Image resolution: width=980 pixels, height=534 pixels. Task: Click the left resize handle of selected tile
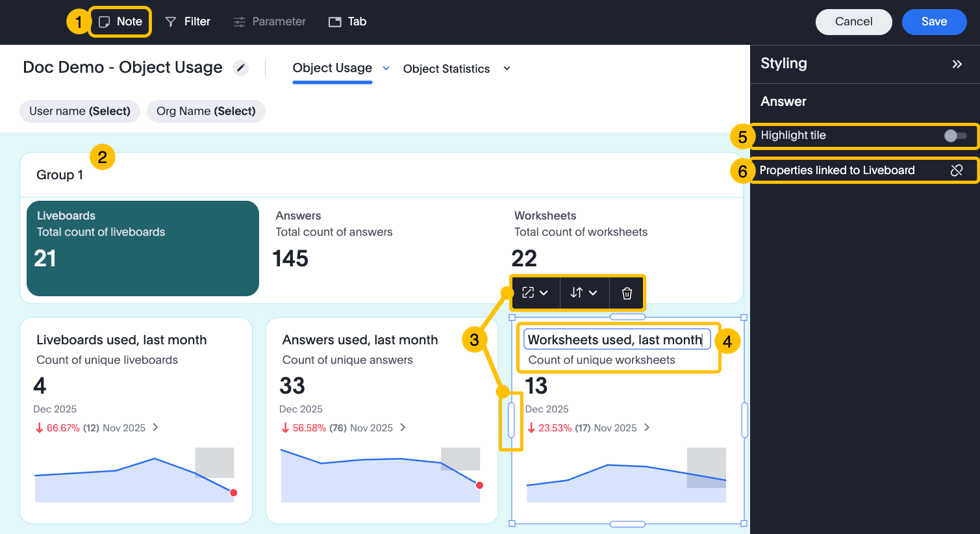pos(511,420)
